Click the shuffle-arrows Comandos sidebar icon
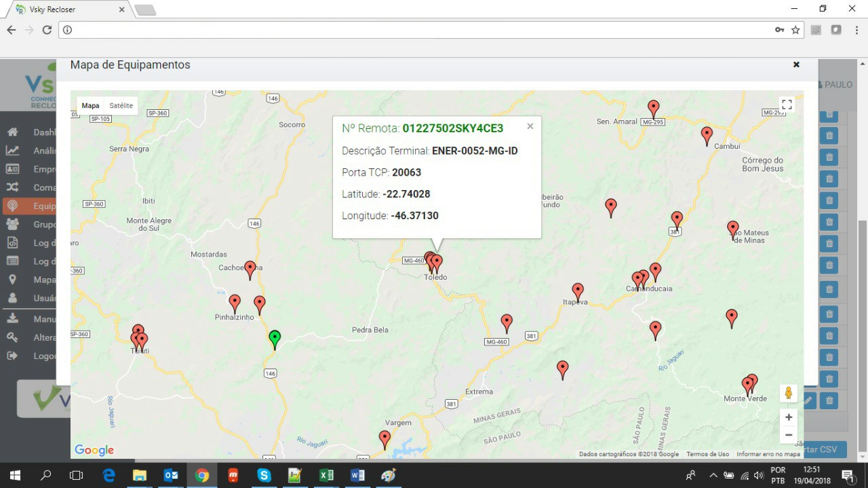Viewport: 868px width, 488px height. click(12, 187)
